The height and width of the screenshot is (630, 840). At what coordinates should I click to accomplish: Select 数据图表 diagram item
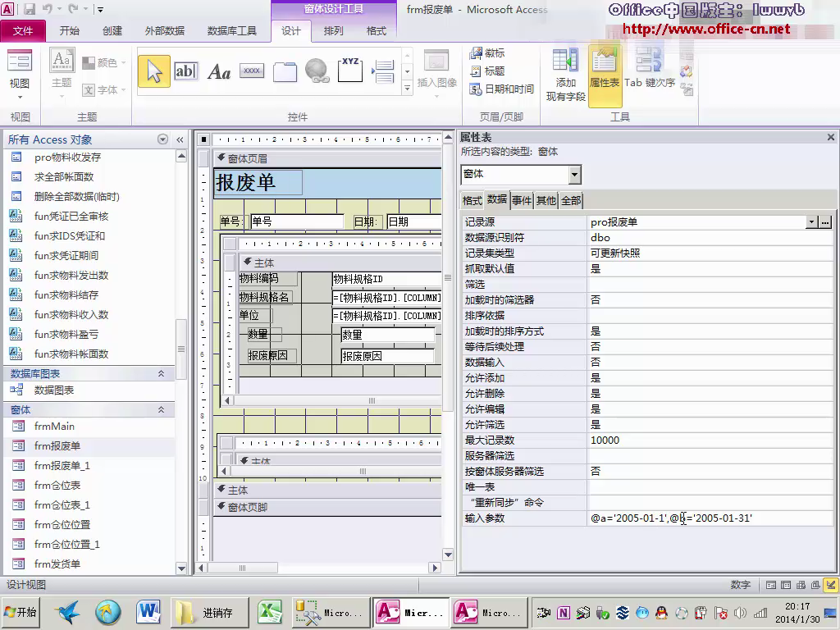53,390
